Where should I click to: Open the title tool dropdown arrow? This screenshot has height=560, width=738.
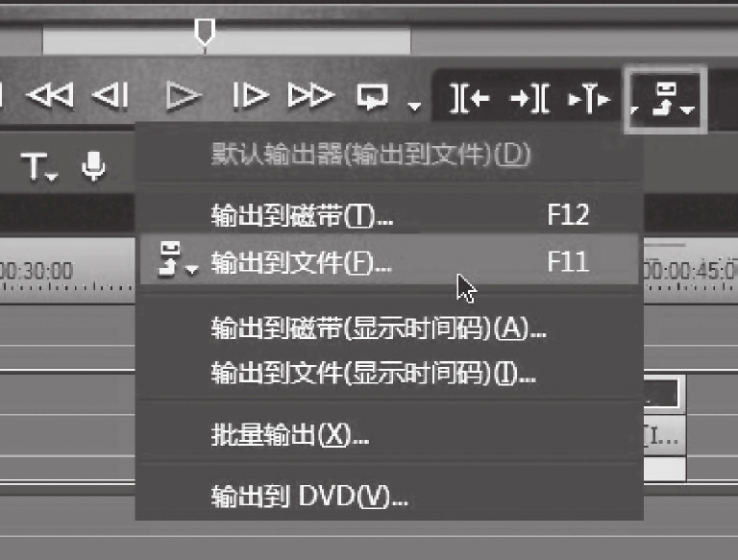click(x=52, y=177)
